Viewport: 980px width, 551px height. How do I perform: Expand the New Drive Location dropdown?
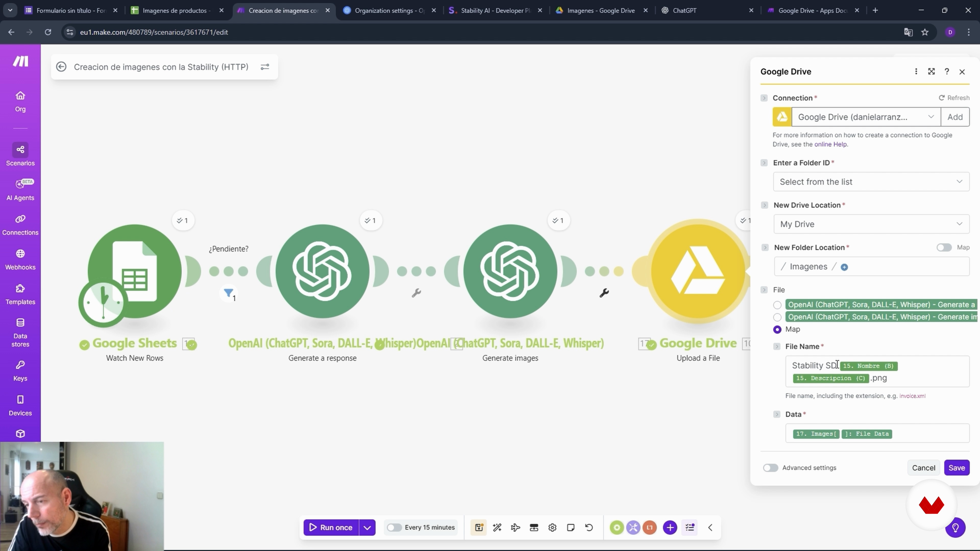click(871, 224)
